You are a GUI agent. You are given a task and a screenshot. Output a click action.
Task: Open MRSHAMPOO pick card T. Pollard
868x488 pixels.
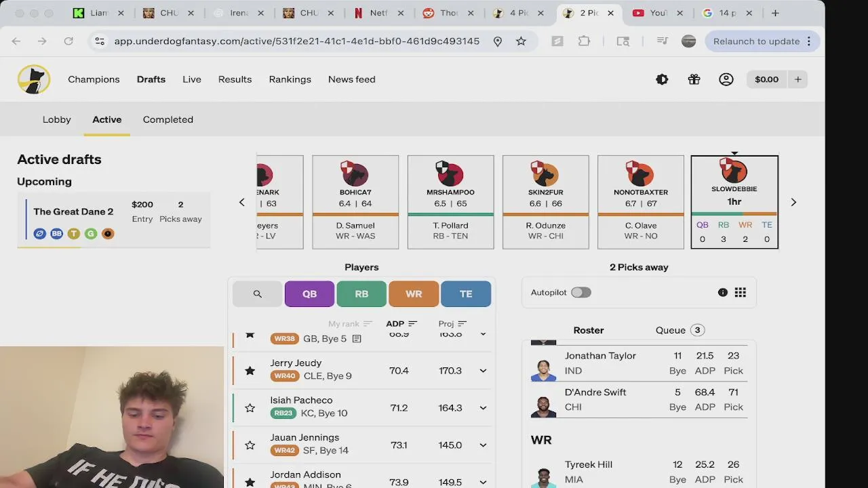[451, 202]
